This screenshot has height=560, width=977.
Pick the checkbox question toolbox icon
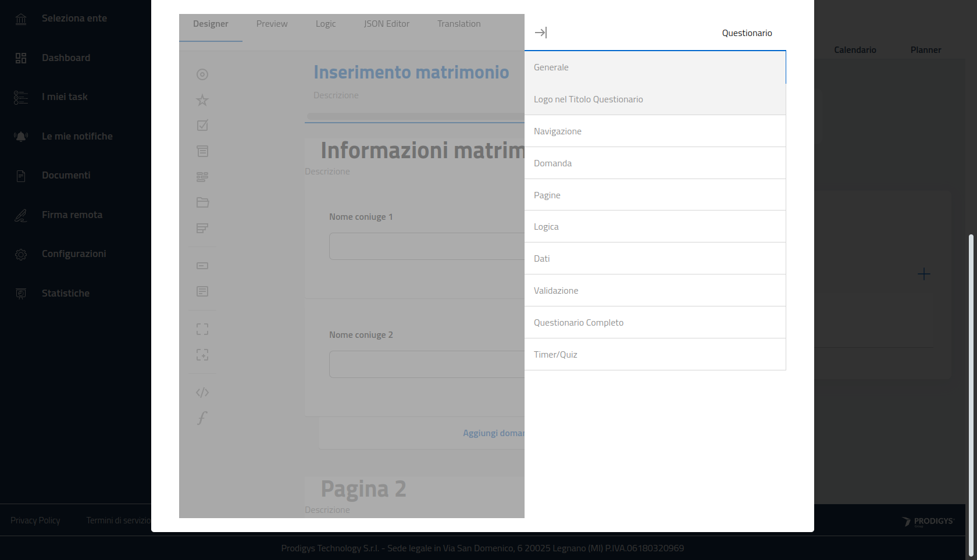click(202, 126)
